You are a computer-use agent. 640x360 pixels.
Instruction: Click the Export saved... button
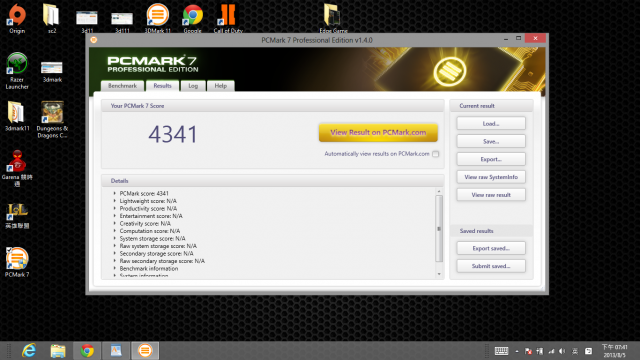[x=491, y=248]
